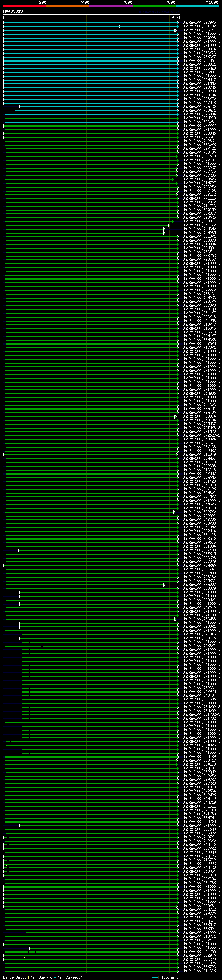The height and width of the screenshot is (980, 222).
Task: Select label UniRef100_Q6K3Y7
Action: (x=199, y=57)
